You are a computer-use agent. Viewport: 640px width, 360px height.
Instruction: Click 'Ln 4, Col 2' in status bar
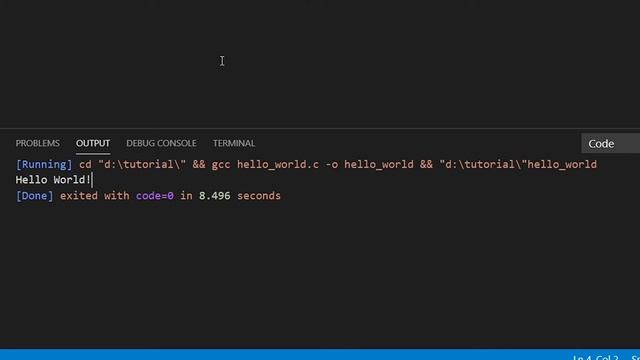596,357
